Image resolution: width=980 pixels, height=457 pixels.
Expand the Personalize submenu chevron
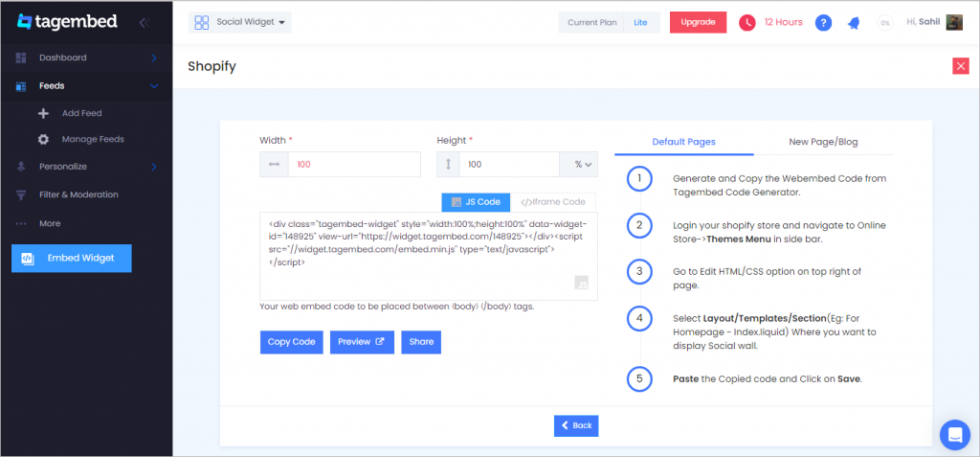point(154,167)
